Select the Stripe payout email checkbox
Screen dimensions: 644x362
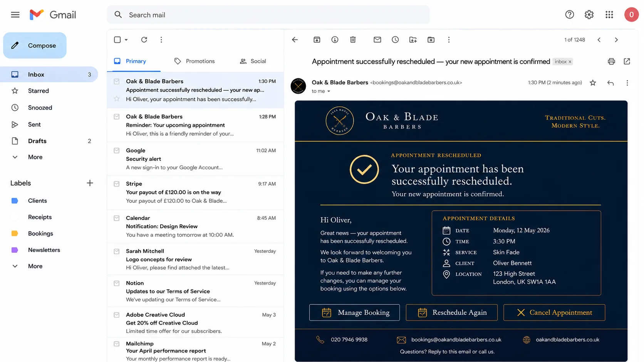point(117,184)
